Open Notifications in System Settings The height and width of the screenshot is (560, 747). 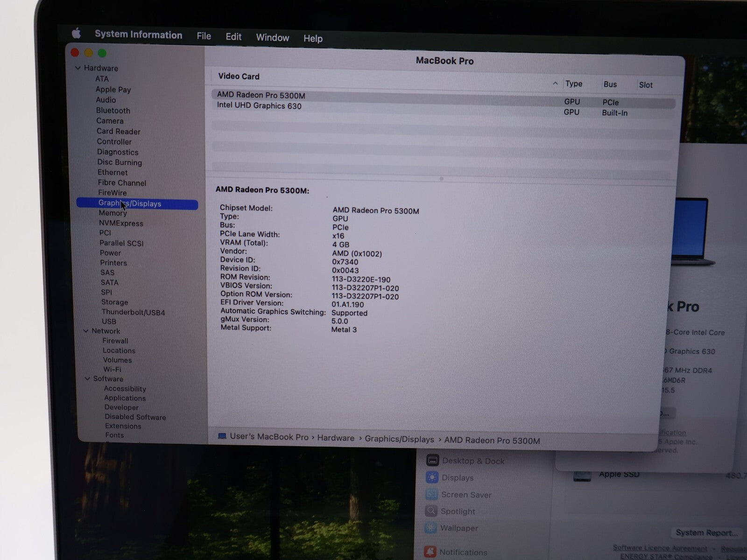click(x=455, y=552)
